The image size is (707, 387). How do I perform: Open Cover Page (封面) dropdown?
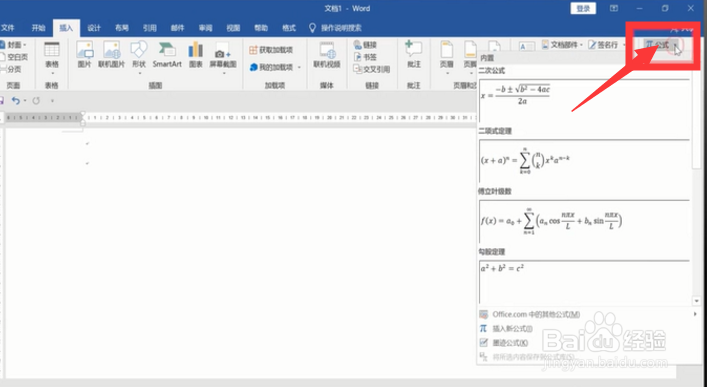tap(14, 45)
